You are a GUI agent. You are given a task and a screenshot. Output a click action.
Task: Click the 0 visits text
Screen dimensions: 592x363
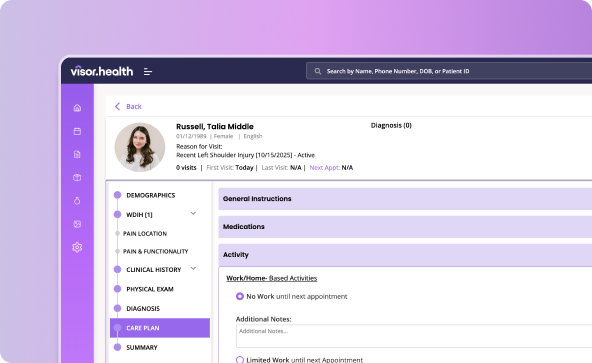pyautogui.click(x=186, y=168)
